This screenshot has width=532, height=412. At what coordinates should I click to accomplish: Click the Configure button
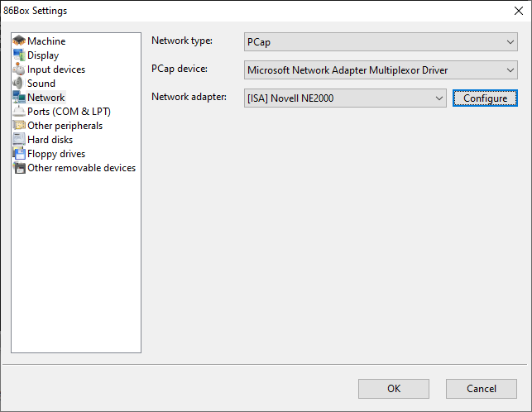click(485, 98)
